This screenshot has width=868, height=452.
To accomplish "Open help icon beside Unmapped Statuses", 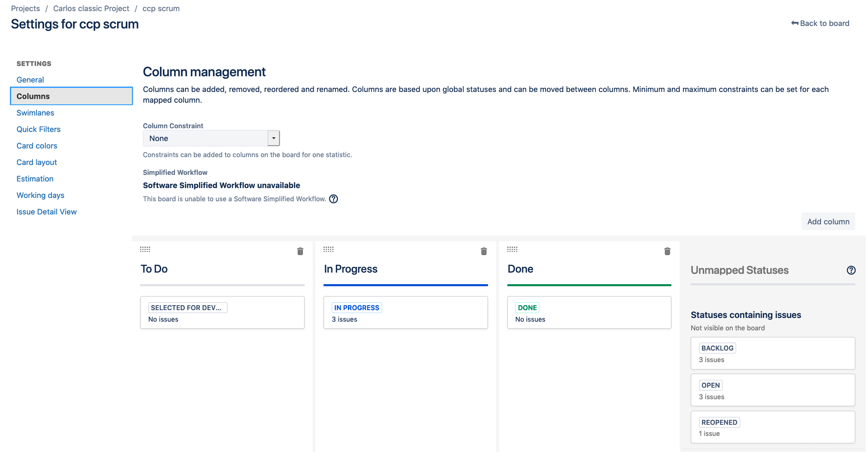I will pyautogui.click(x=851, y=270).
